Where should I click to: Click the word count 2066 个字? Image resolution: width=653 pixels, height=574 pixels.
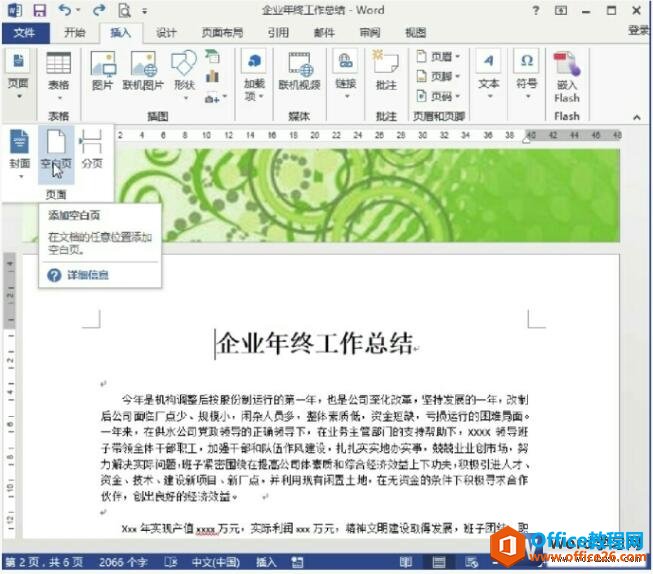click(123, 562)
